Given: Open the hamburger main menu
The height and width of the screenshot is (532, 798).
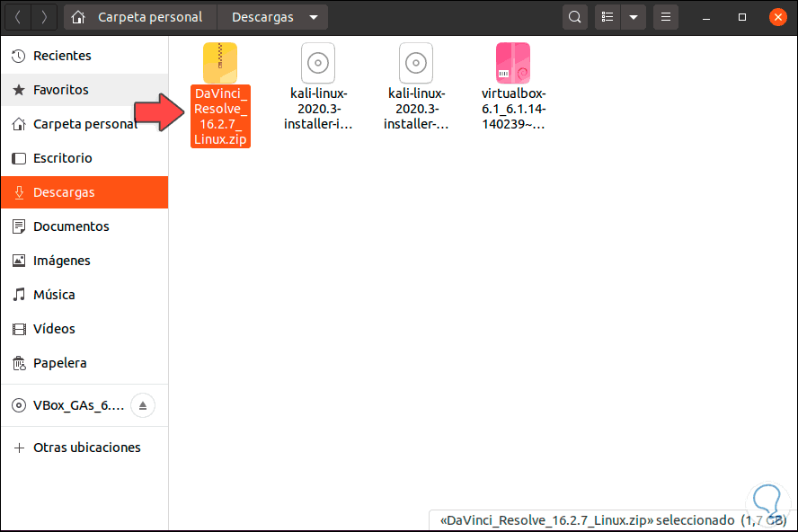Looking at the screenshot, I should 666,17.
